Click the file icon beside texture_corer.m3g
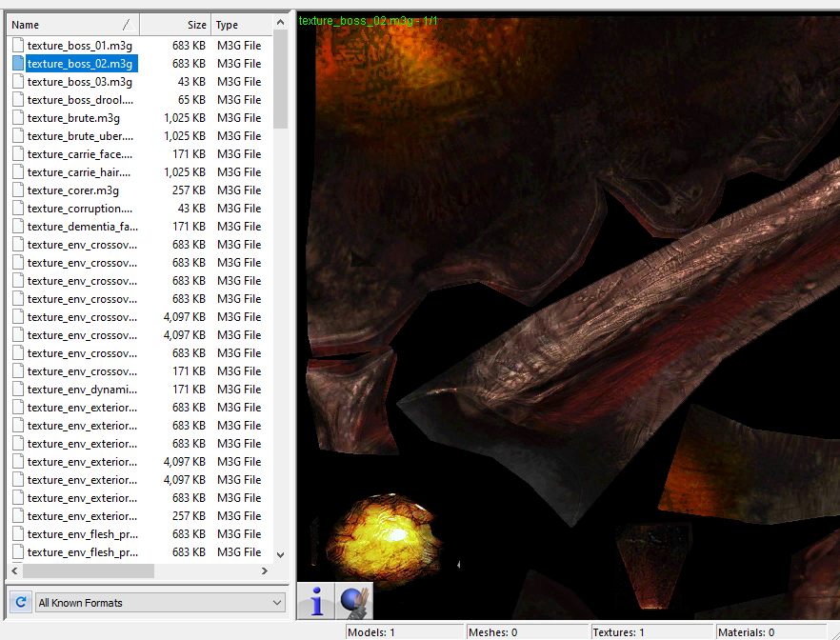Screen dimensions: 840x640 click(18, 190)
